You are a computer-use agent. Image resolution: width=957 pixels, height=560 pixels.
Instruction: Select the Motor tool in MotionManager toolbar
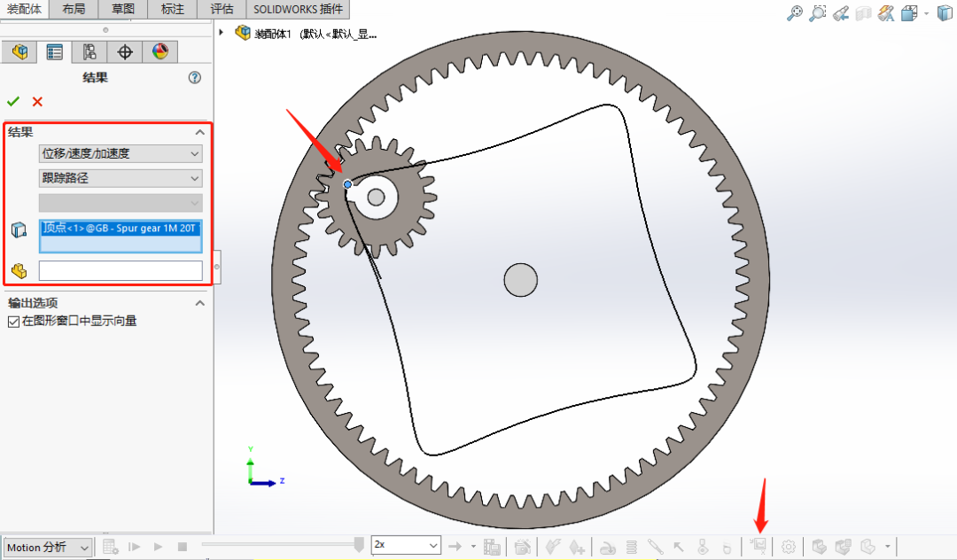(x=608, y=547)
